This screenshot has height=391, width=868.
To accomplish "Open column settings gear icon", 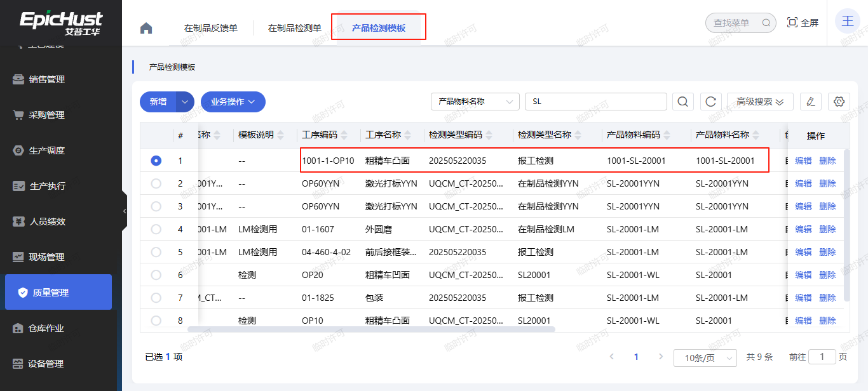I will click(839, 102).
